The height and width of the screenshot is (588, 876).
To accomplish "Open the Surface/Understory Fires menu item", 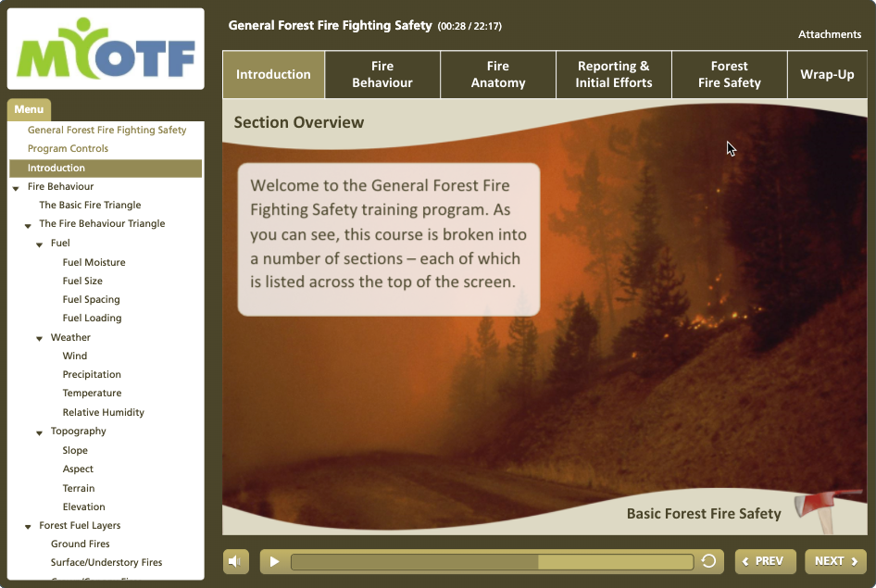I will pyautogui.click(x=106, y=563).
